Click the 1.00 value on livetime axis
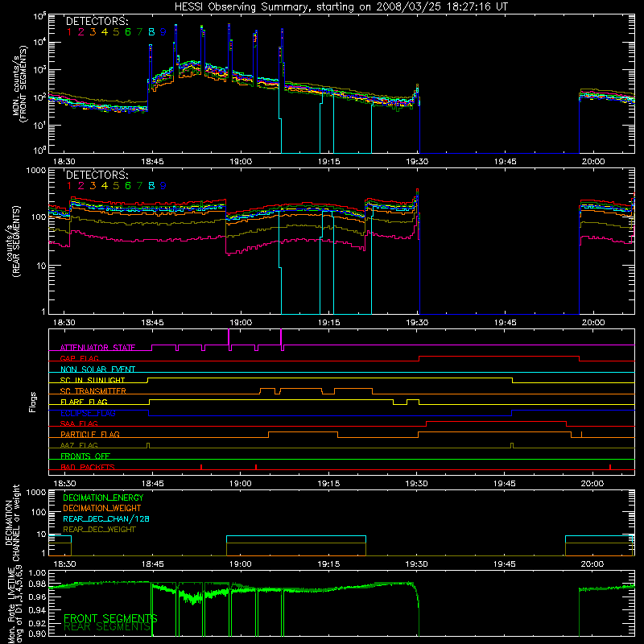Screen dimensions: 644x644 (37, 572)
